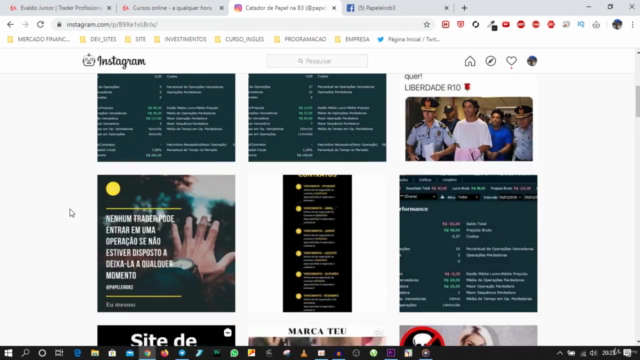Open the 'Site de' post thumbnail
The image size is (640, 360).
166,336
